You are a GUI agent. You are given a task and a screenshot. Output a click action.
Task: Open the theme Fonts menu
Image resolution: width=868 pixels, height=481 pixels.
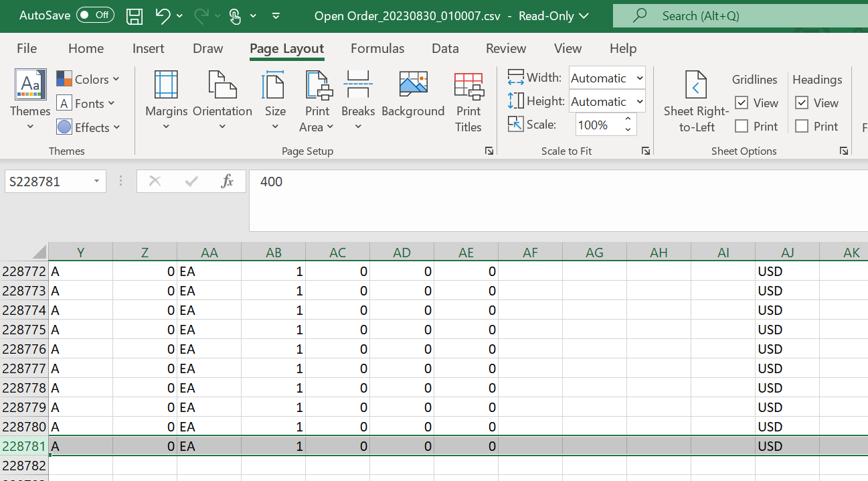pos(86,103)
